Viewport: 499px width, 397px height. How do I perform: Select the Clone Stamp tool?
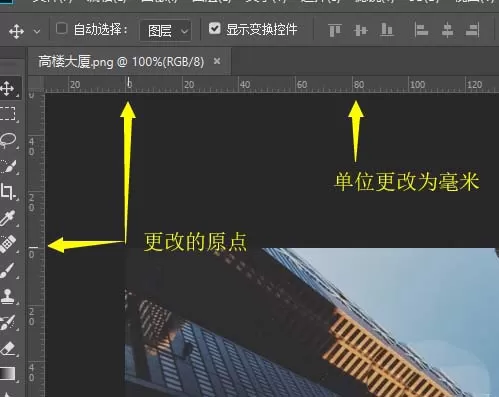click(8, 296)
